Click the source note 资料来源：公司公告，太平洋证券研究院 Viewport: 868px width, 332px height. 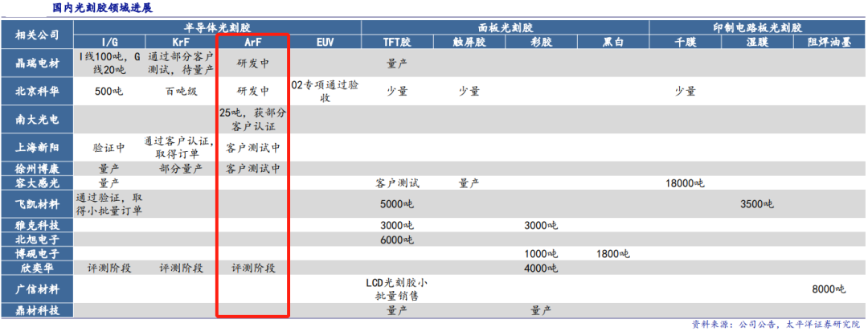[x=776, y=324]
